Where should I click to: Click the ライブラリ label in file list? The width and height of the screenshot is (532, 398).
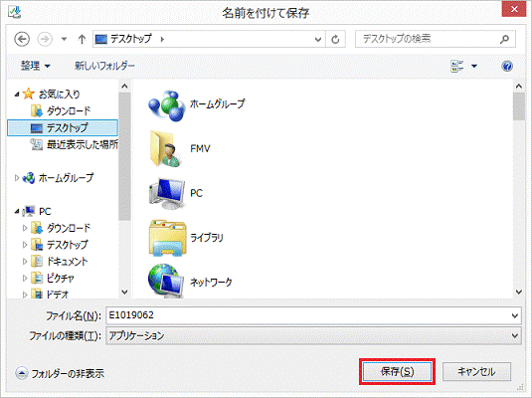[207, 238]
